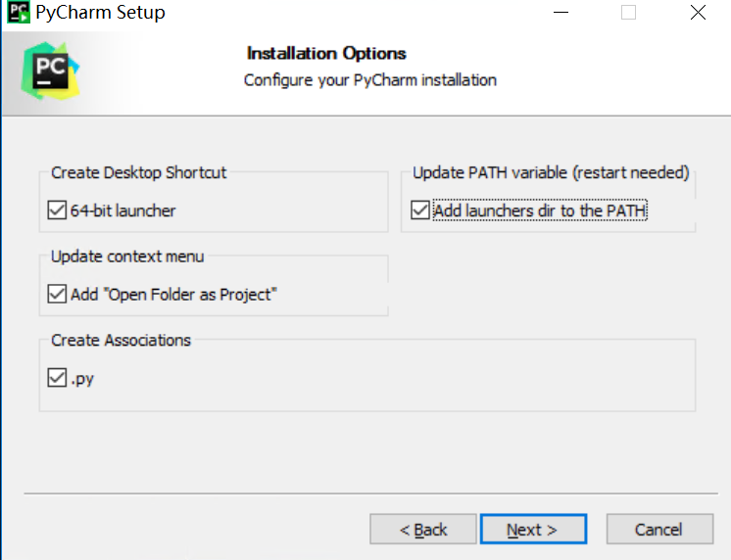This screenshot has height=560, width=731.
Task: Click the "Add launchers dir to the PATH" label text
Action: coord(540,210)
